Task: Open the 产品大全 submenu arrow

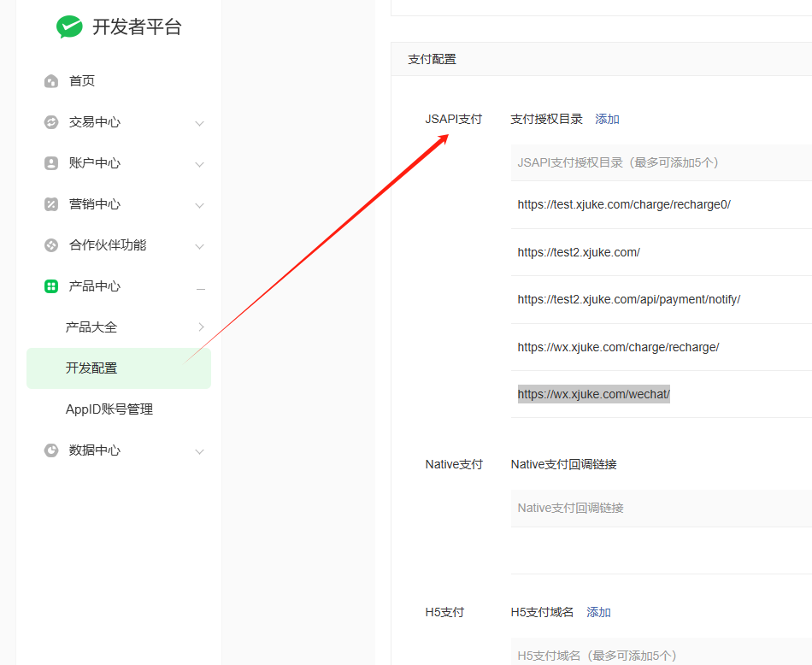Action: (x=202, y=327)
